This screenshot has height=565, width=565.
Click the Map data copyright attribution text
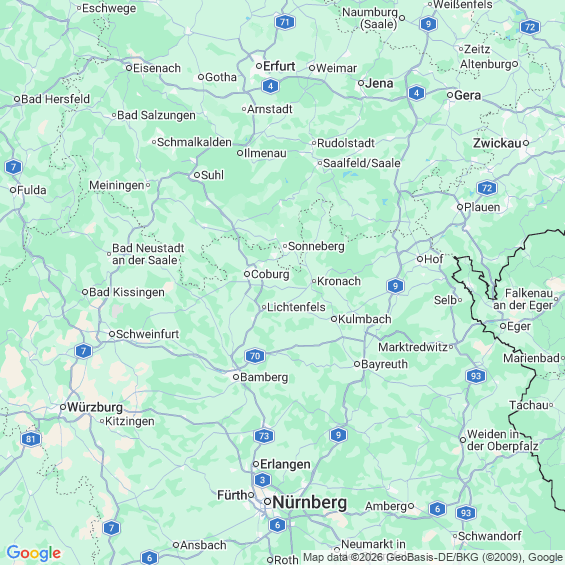tap(433, 557)
